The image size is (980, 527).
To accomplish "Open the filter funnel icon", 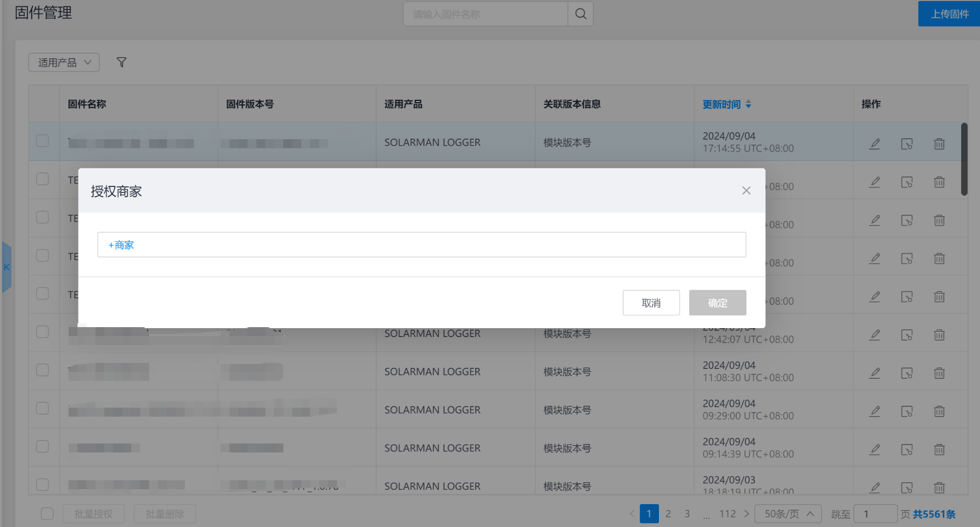I will (121, 62).
